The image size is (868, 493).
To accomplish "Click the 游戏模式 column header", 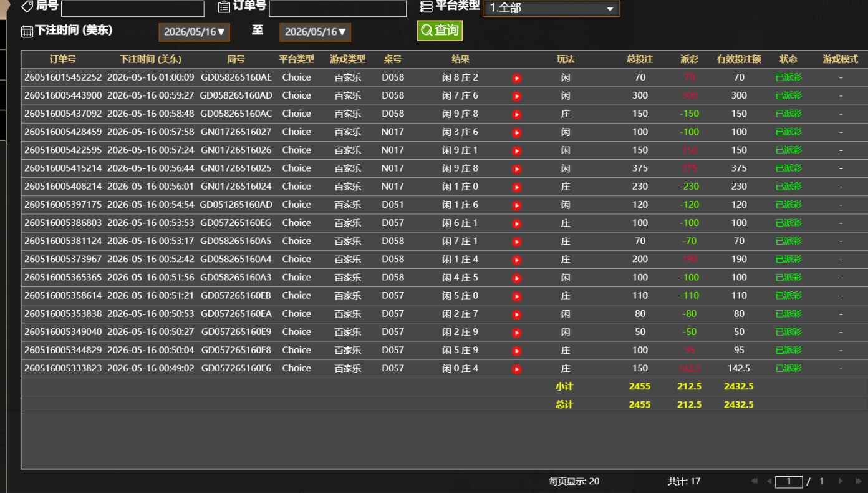I will [x=841, y=59].
